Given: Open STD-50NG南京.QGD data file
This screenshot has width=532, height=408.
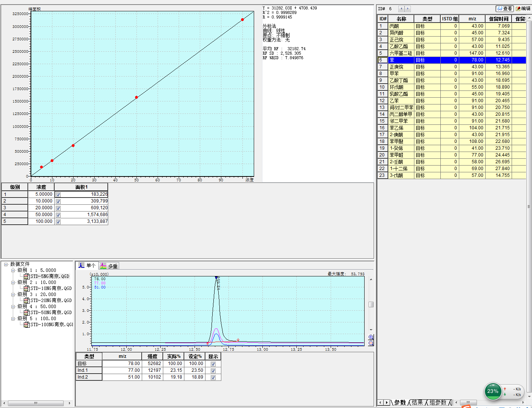Looking at the screenshot, I should (48, 313).
